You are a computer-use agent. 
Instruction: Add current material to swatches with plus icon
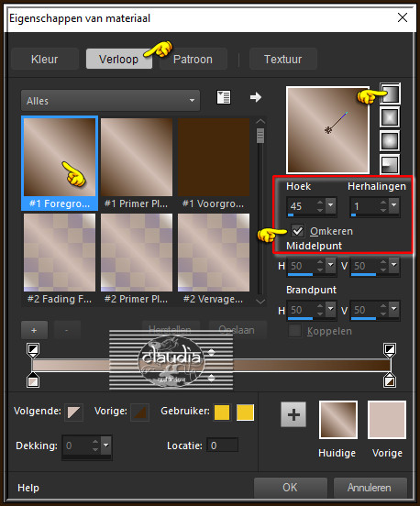point(293,414)
